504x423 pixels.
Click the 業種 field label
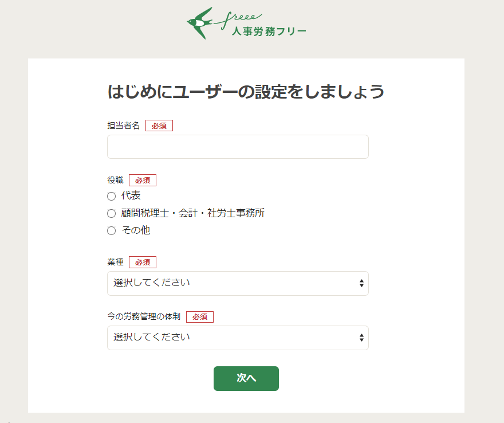[115, 262]
